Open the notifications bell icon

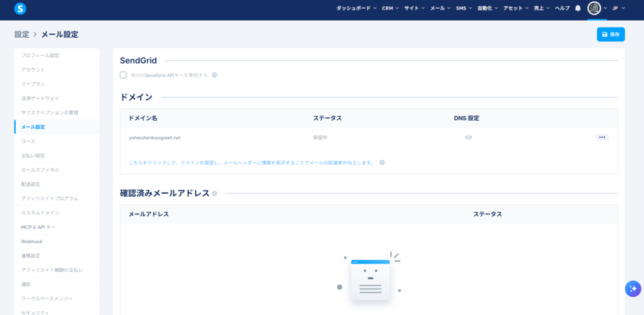578,8
